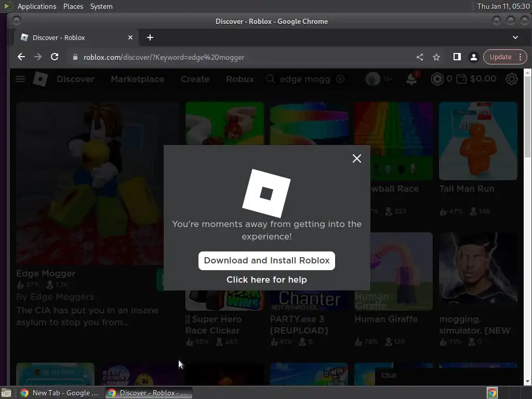
Task: Open a new Chrome tab
Action: click(150, 37)
